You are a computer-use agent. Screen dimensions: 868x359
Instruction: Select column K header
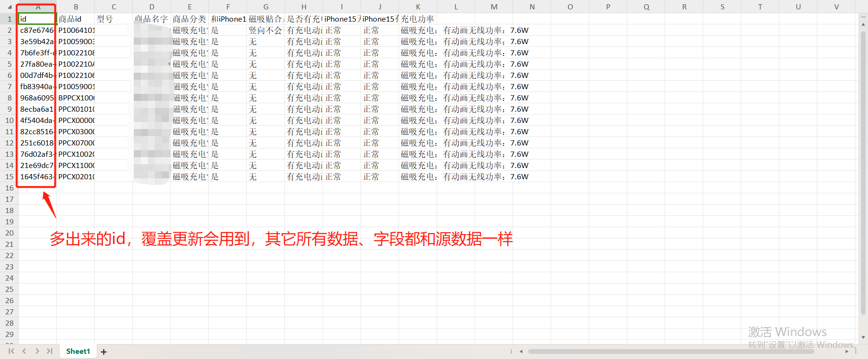(418, 7)
